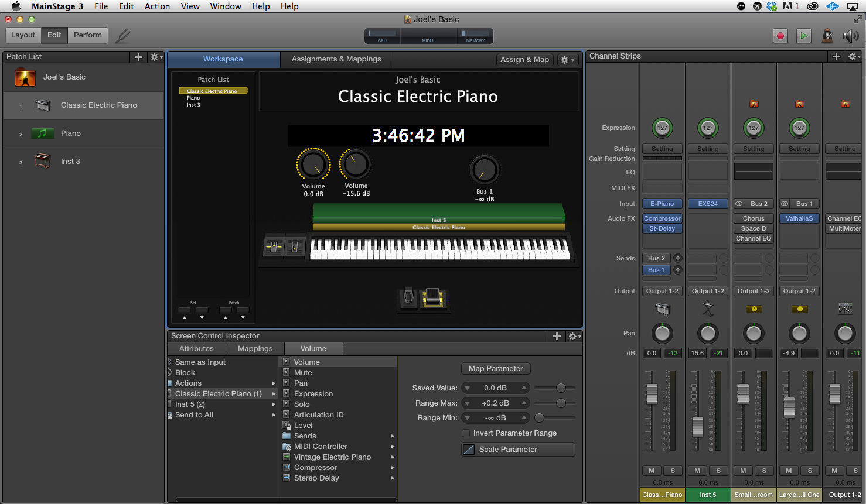Open the Mappings tab in inspector
This screenshot has width=866, height=504.
[x=255, y=349]
